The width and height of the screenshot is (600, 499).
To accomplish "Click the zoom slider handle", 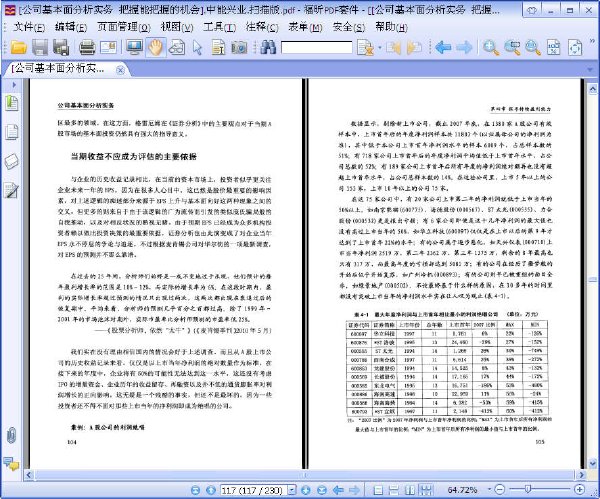I will (528, 489).
